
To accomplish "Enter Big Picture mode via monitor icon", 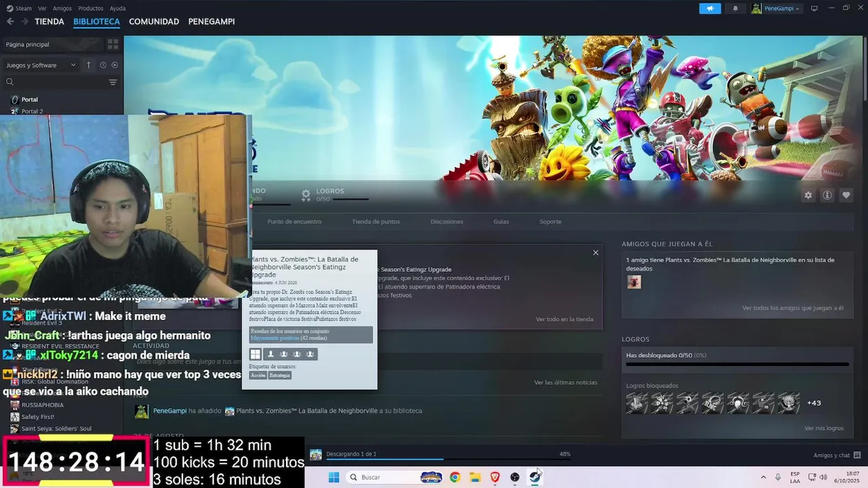I will pos(814,8).
